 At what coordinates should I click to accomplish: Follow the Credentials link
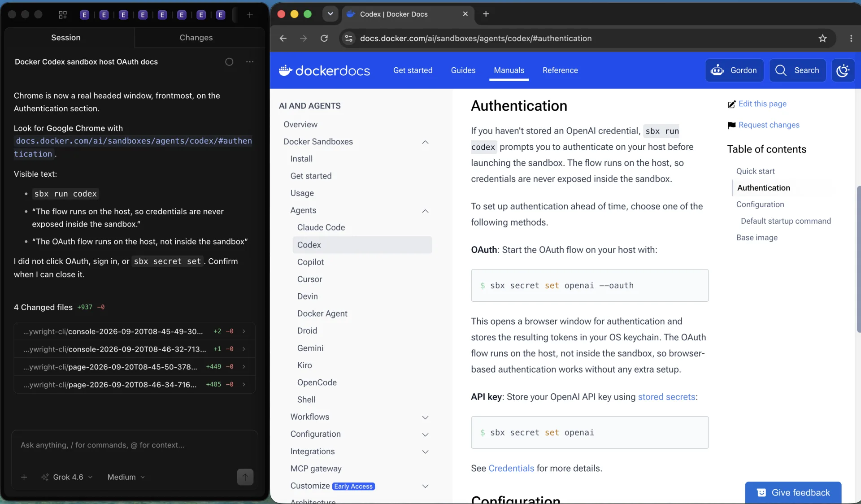click(x=511, y=469)
